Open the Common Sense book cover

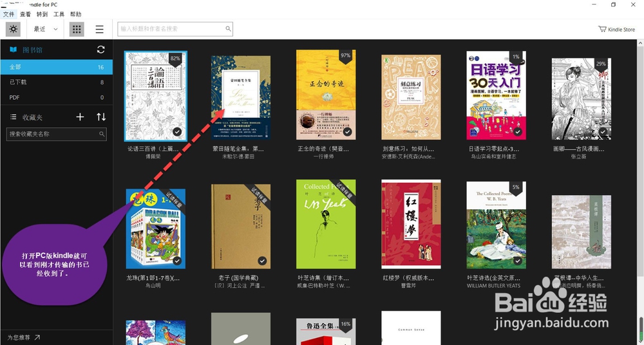coord(411,328)
